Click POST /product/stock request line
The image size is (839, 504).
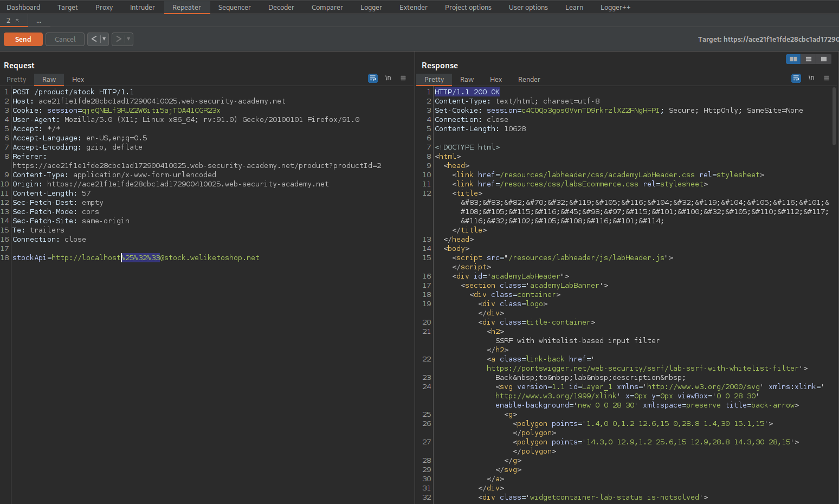click(x=73, y=92)
